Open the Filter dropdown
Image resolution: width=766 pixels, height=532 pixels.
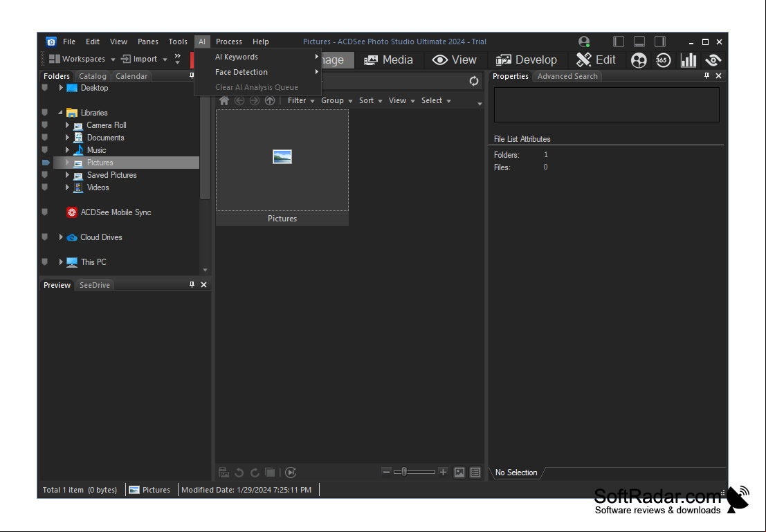(301, 100)
